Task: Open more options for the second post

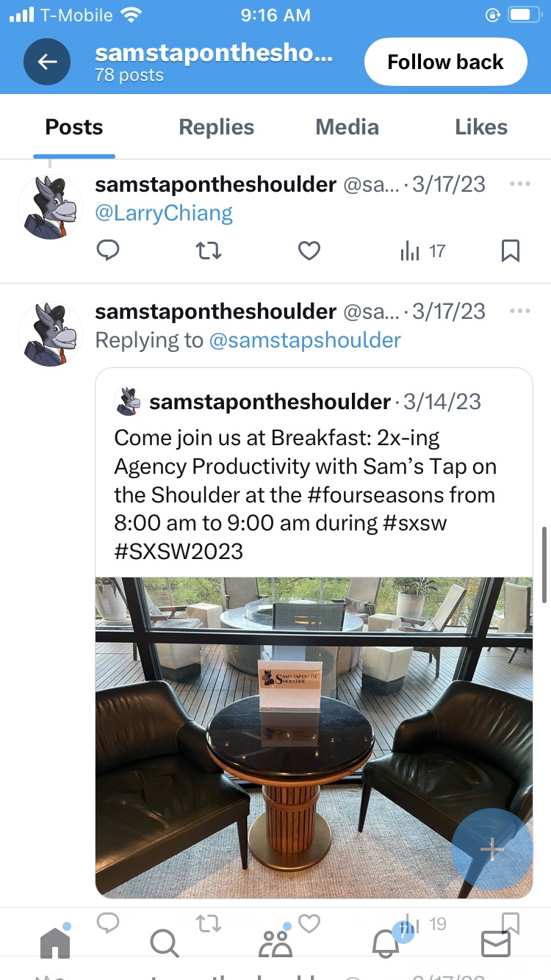Action: tap(519, 311)
